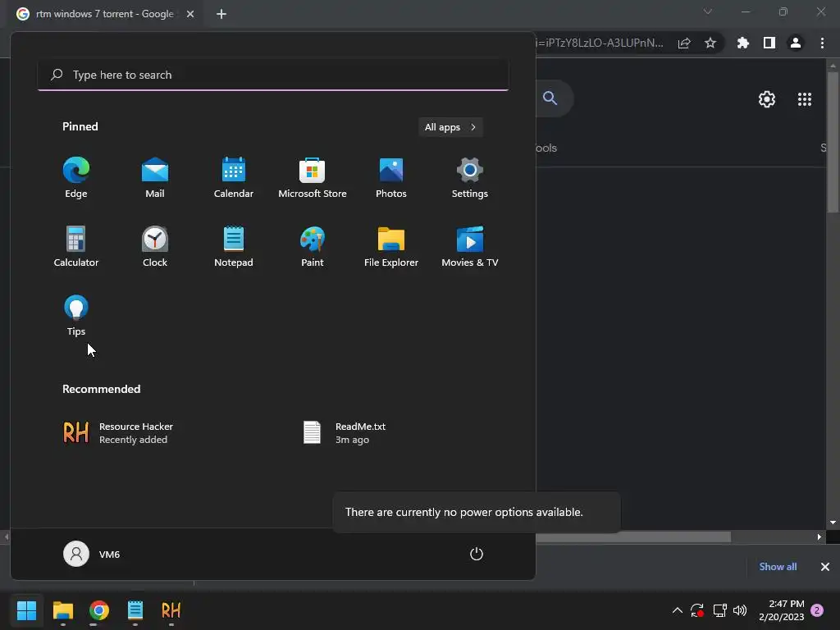Expand the All apps list
This screenshot has width=840, height=630.
(450, 127)
